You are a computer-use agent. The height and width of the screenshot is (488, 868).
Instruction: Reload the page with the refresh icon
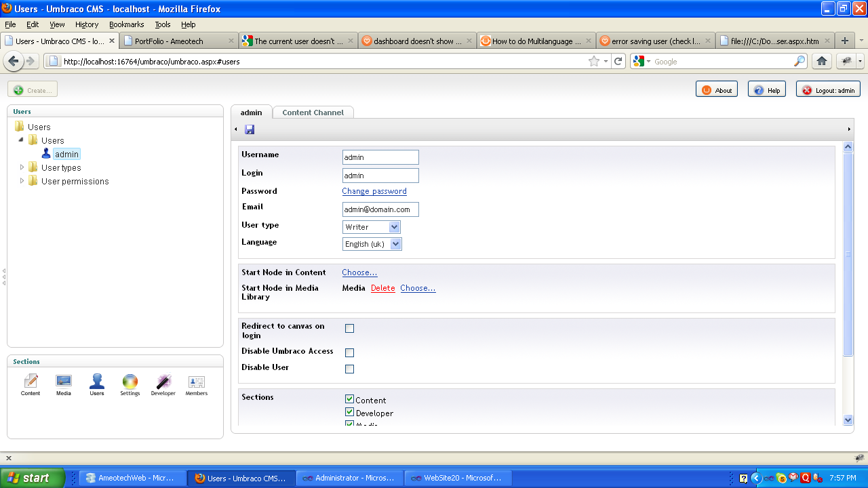pyautogui.click(x=618, y=61)
